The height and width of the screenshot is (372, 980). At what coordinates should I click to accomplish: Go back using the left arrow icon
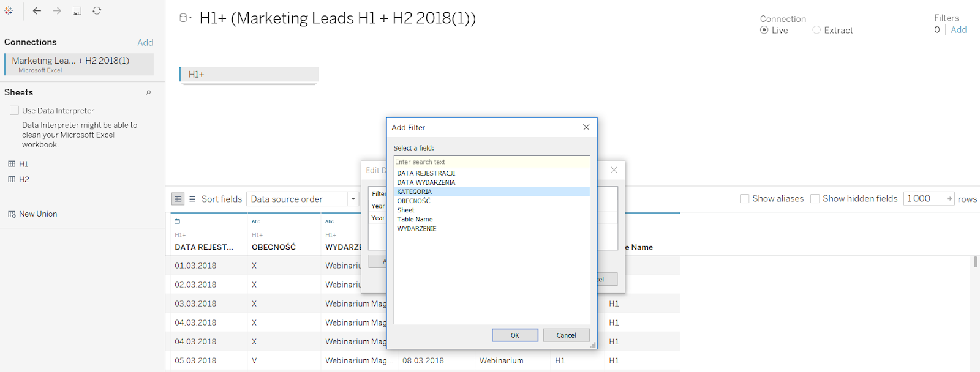pos(37,11)
